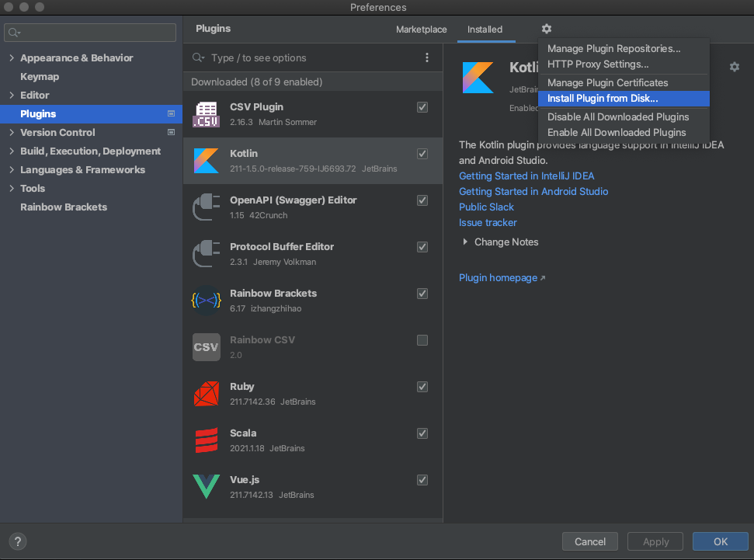Select Rainbow Brackets settings page
Screen dimensions: 754x560
point(64,207)
